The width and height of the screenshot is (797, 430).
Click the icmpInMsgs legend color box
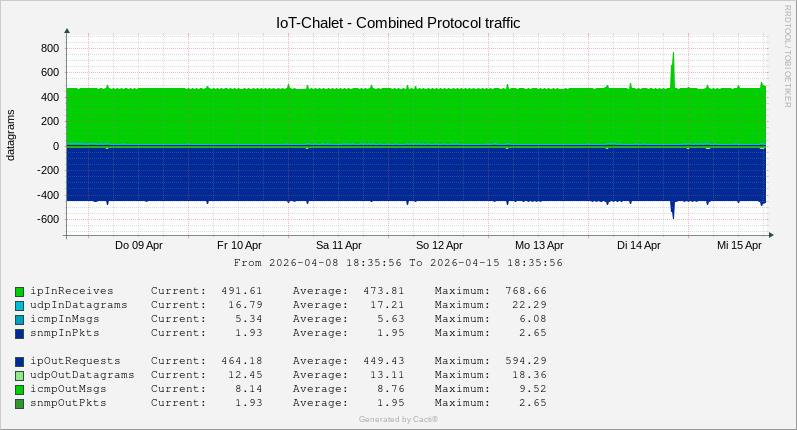[19, 319]
